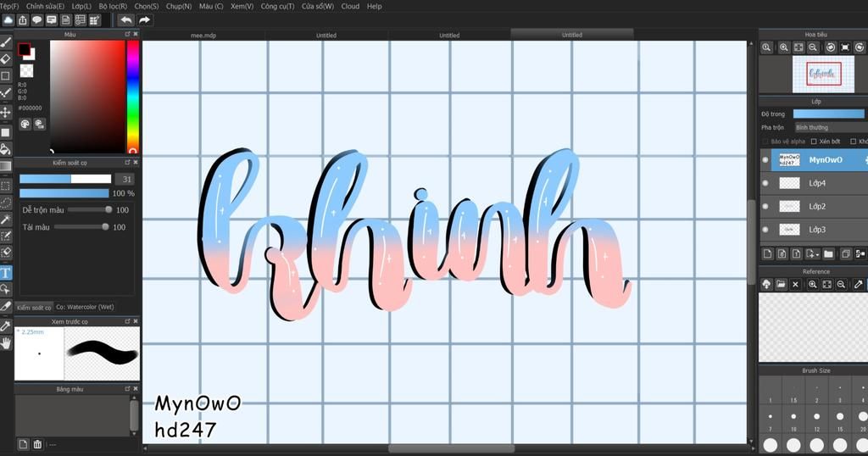Select the Lasso selection tool
The width and height of the screenshot is (868, 456).
pos(6,203)
